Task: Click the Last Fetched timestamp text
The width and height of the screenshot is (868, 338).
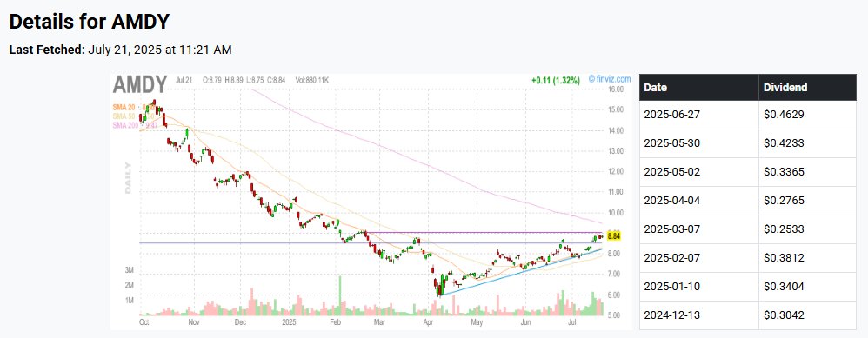Action: pyautogui.click(x=120, y=50)
